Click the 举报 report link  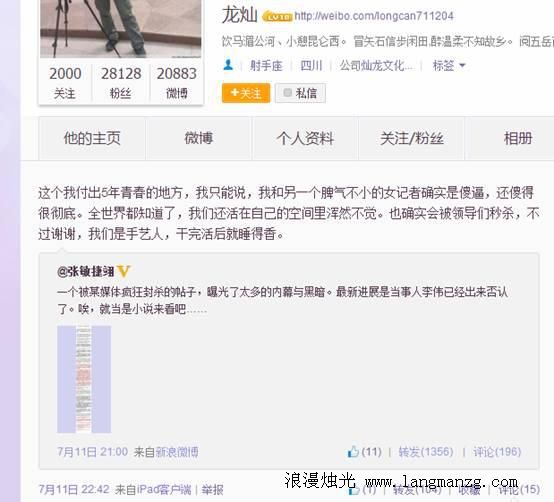pos(212,490)
